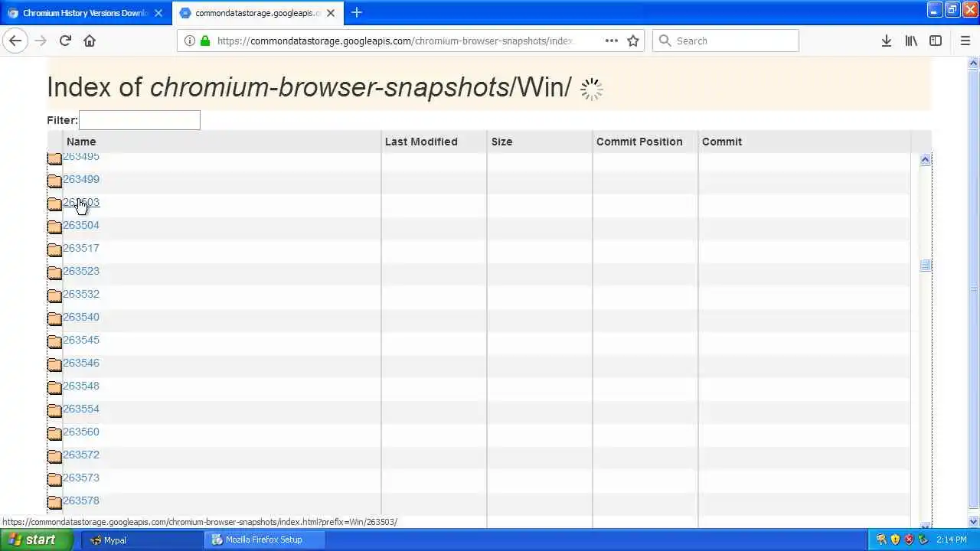Viewport: 980px width, 551px height.
Task: Open folder link 263573
Action: [81, 478]
